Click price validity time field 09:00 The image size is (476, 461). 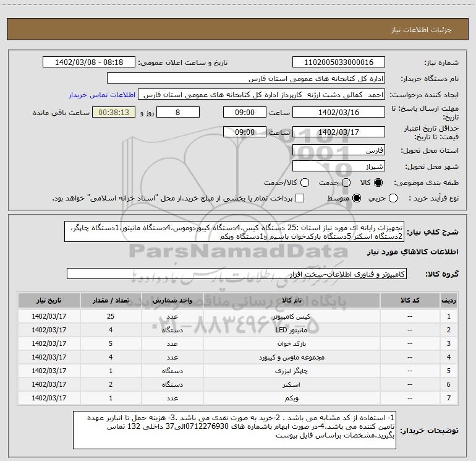click(245, 132)
